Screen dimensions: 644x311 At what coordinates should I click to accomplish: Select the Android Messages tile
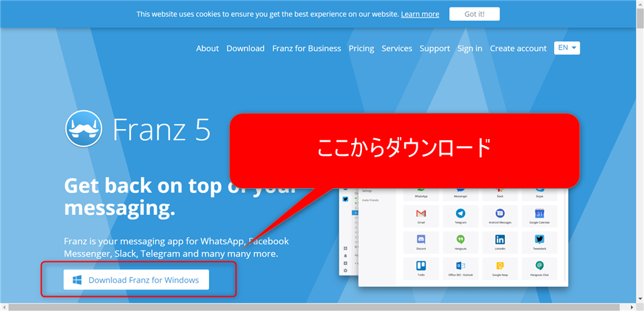click(500, 216)
